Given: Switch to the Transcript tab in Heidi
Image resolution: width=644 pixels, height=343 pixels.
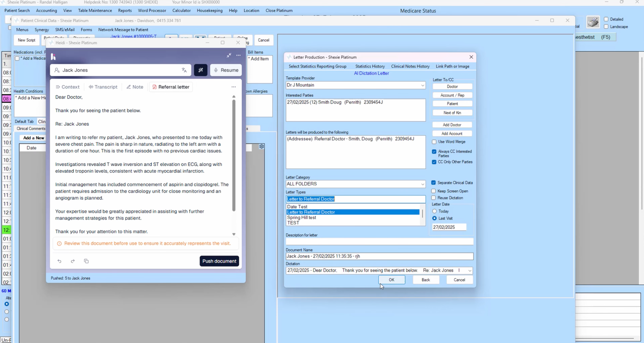Looking at the screenshot, I should click(103, 87).
